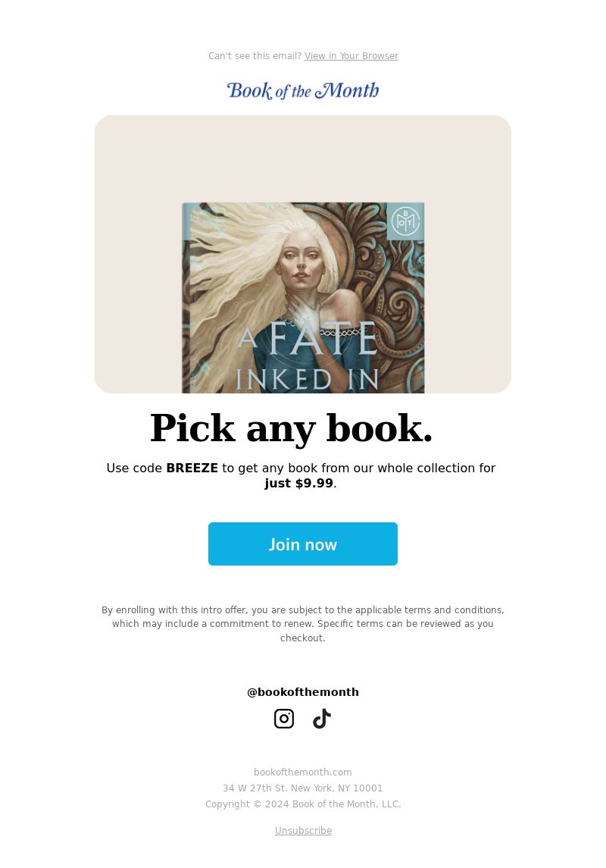Click the 'just $9.99' price text
This screenshot has height=868, width=606.
click(x=298, y=483)
